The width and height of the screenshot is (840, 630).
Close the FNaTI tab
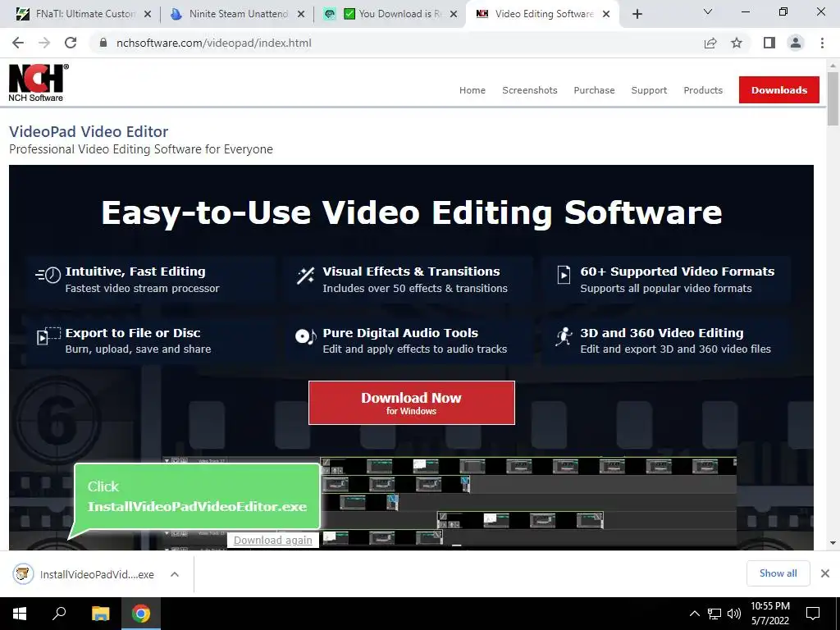(148, 14)
